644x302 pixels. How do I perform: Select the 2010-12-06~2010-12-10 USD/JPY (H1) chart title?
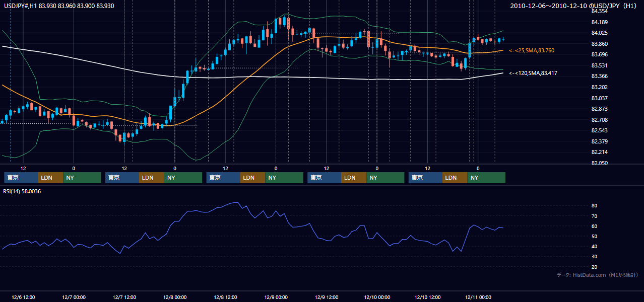coord(573,6)
